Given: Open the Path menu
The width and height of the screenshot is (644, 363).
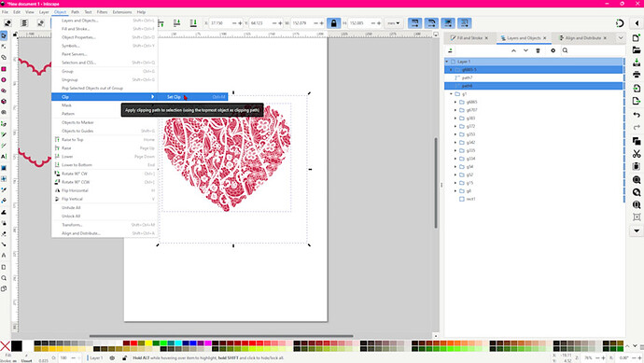Looking at the screenshot, I should tap(76, 12).
